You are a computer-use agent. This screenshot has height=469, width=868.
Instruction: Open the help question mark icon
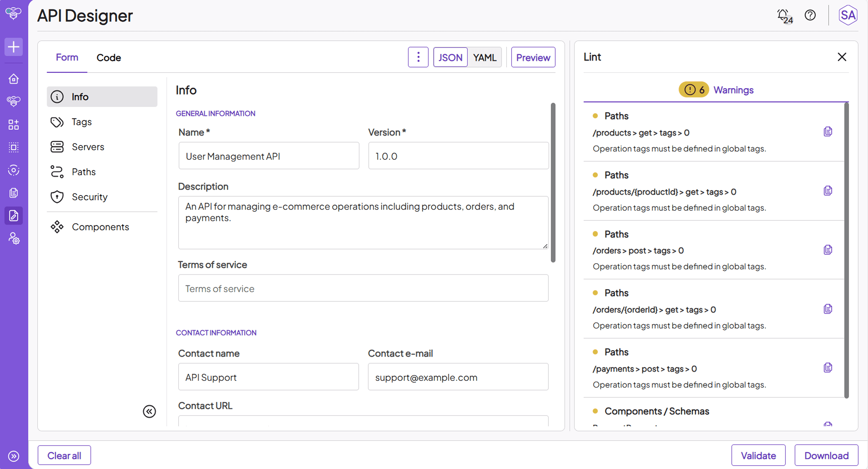click(x=810, y=15)
